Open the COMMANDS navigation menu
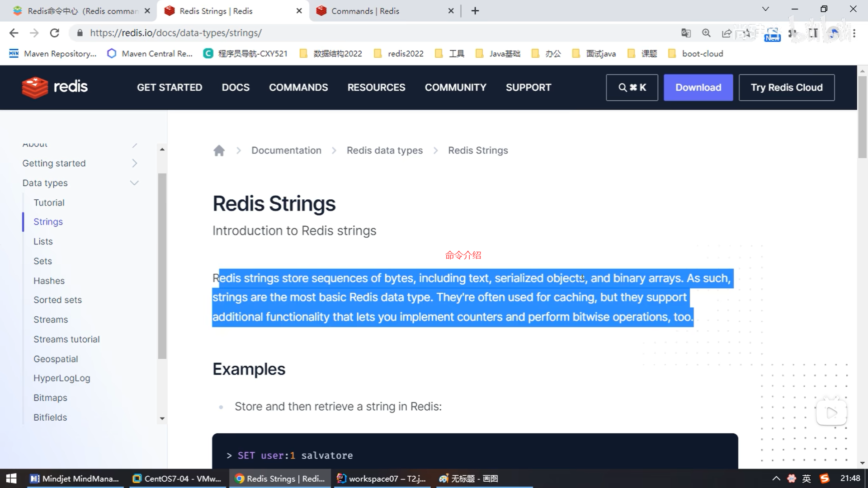Viewport: 868px width, 488px height. (298, 88)
